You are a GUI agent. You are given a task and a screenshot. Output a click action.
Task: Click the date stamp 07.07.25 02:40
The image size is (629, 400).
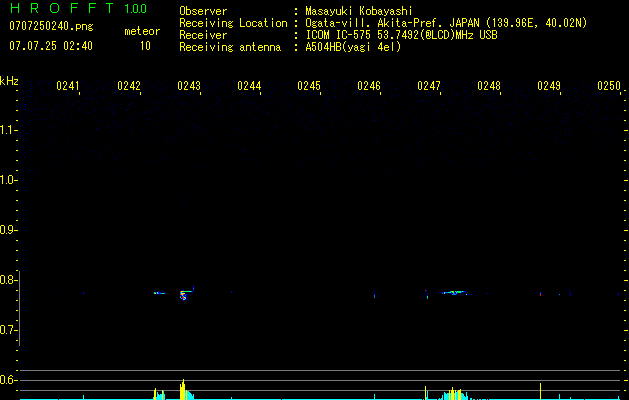coord(51,45)
